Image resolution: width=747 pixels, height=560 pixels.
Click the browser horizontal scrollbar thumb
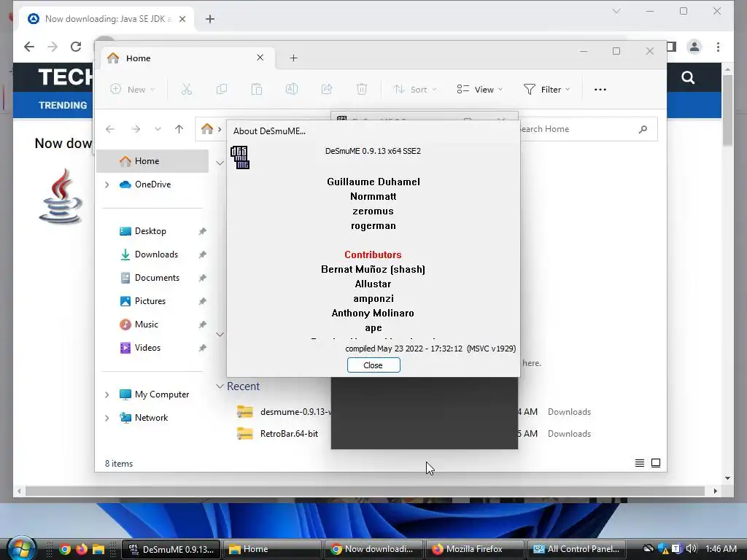[365, 491]
